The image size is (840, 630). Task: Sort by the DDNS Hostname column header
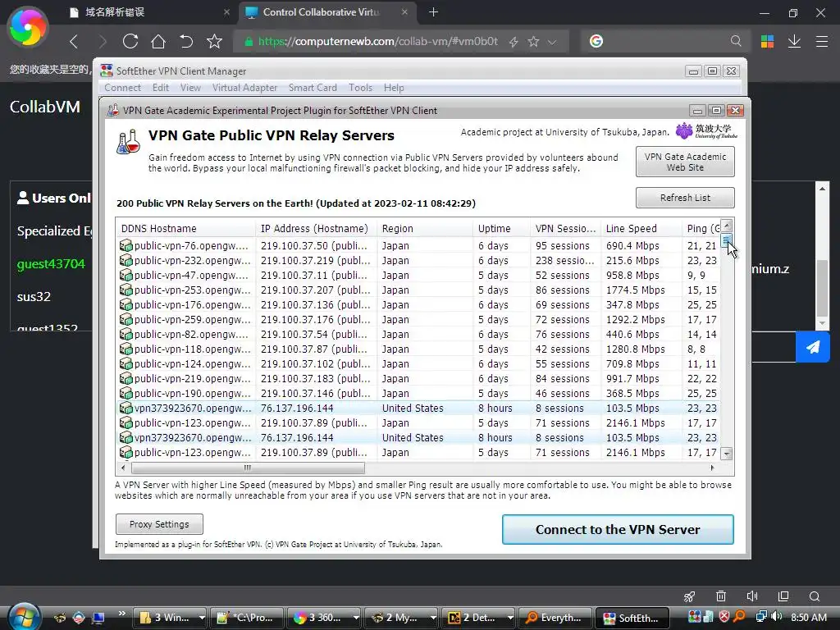(185, 229)
